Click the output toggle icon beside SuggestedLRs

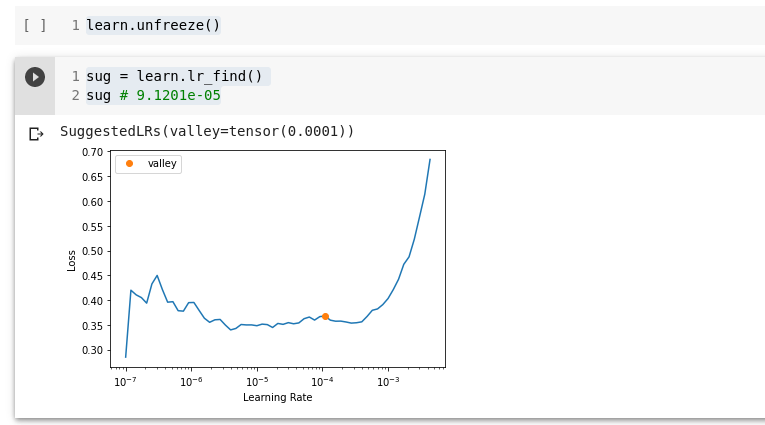coord(36,133)
